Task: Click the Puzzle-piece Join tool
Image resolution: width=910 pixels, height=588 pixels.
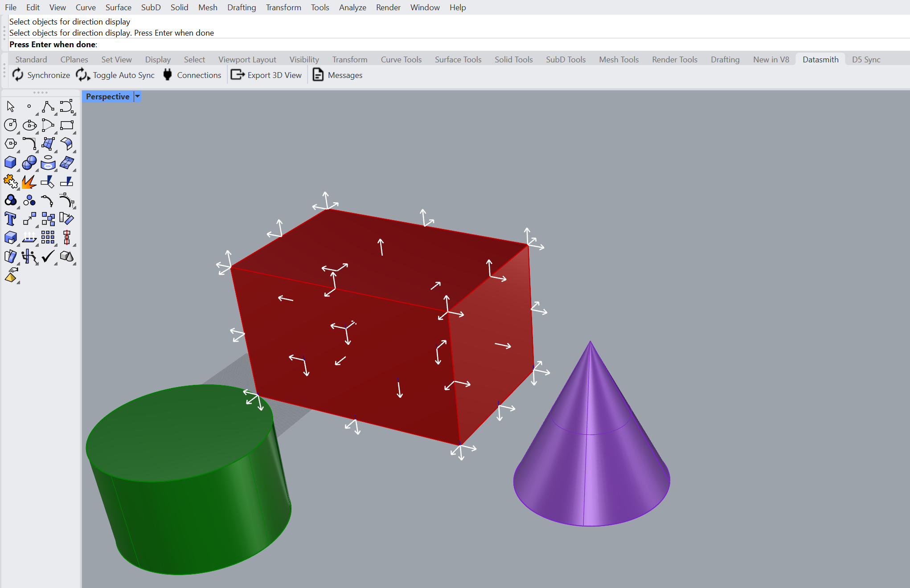Action: click(10, 181)
